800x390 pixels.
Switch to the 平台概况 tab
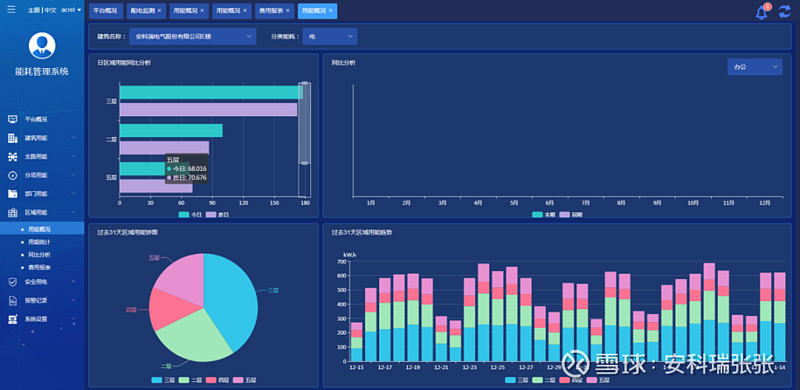pos(106,11)
